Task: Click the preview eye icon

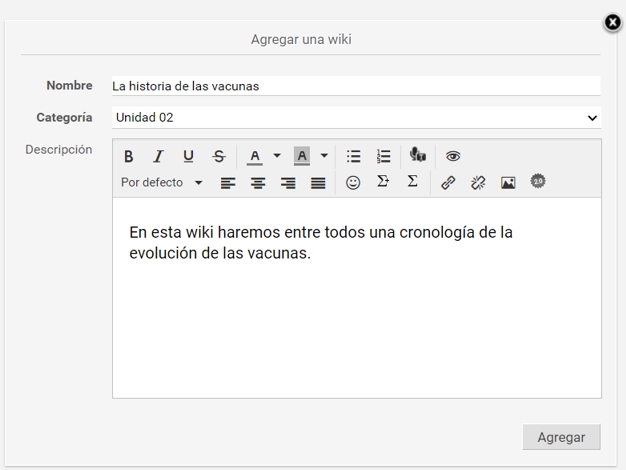Action: coord(453,156)
